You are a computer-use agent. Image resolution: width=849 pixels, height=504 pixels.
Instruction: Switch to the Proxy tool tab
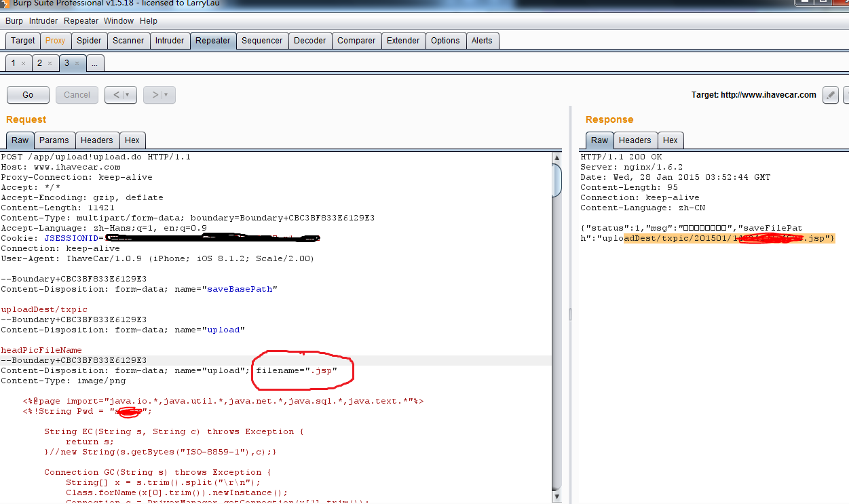point(55,41)
